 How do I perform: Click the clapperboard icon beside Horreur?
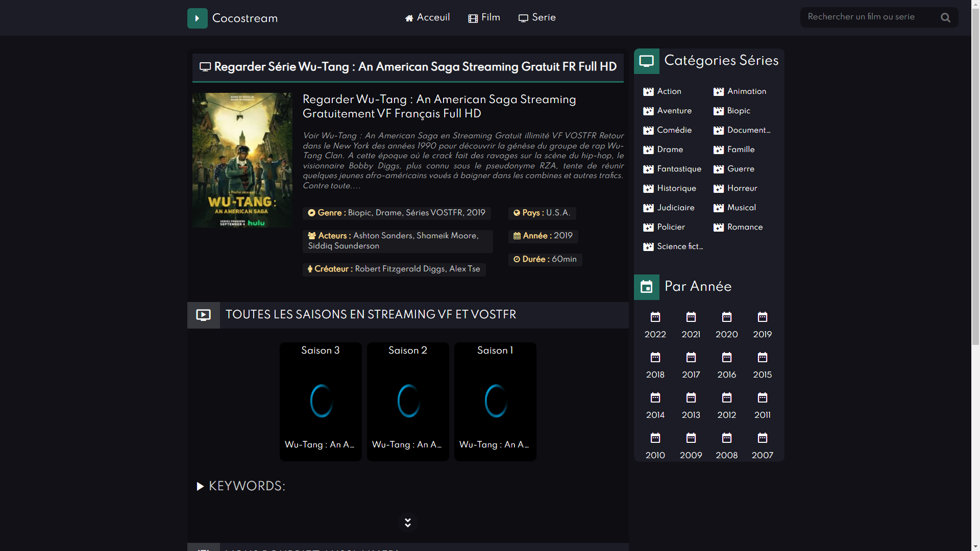(719, 189)
